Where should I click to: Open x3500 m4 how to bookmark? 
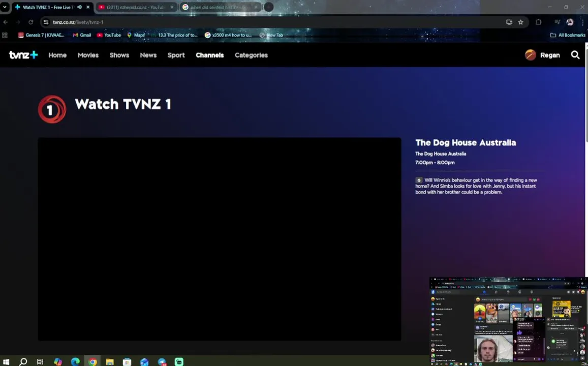[228, 35]
